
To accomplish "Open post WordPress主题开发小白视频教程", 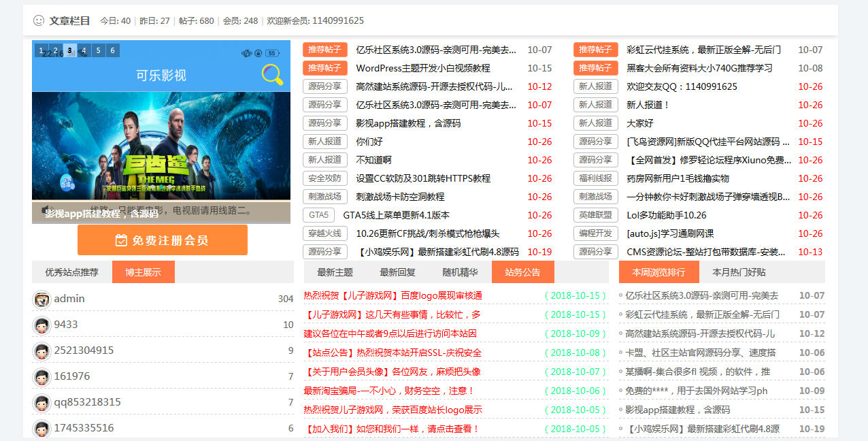I will pyautogui.click(x=423, y=68).
